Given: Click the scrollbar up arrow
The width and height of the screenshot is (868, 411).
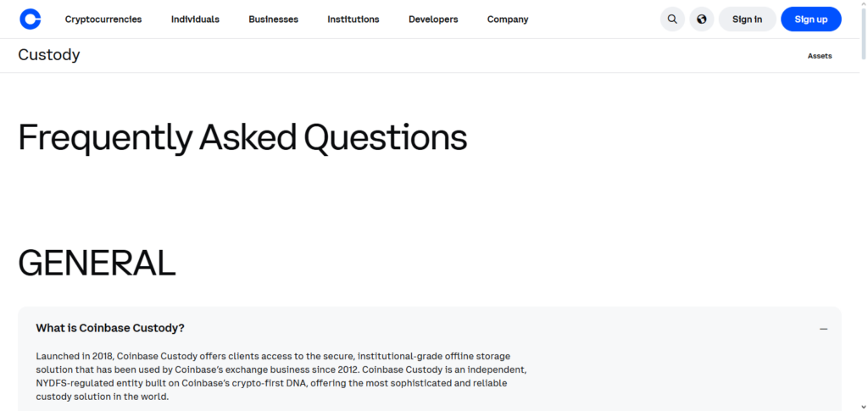Looking at the screenshot, I should 863,5.
